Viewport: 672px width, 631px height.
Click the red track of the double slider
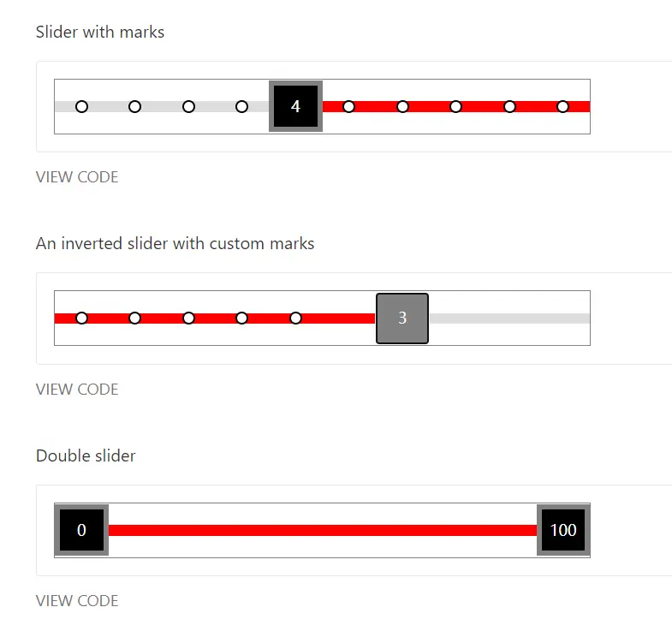(x=322, y=530)
